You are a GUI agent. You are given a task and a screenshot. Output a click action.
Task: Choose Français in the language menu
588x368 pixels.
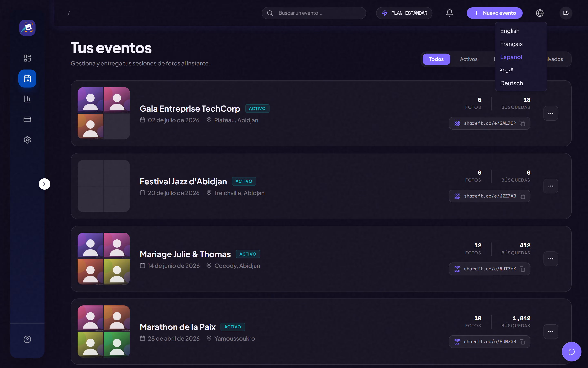point(521,44)
